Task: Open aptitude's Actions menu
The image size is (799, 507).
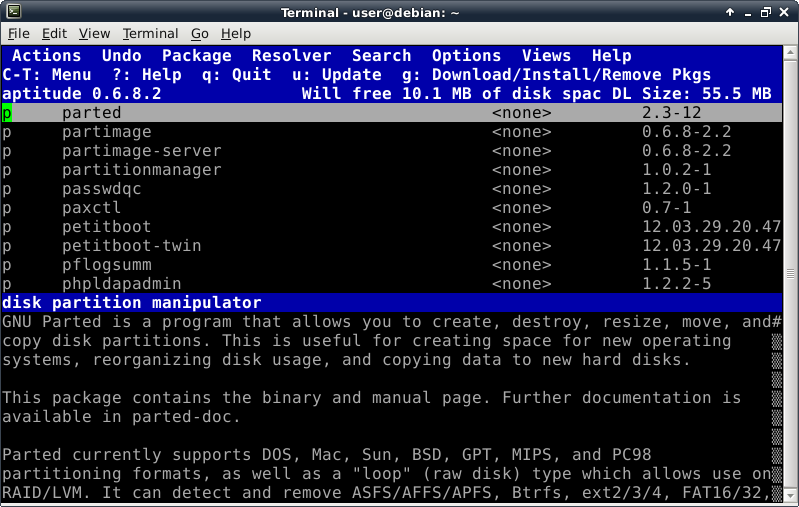Action: [46, 56]
